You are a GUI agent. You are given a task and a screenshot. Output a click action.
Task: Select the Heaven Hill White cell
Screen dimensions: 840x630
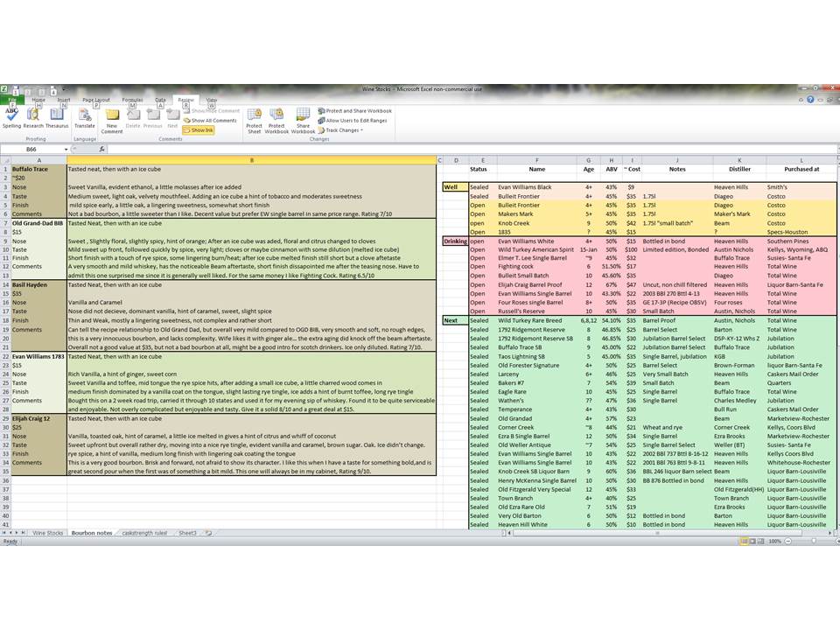tap(536, 525)
